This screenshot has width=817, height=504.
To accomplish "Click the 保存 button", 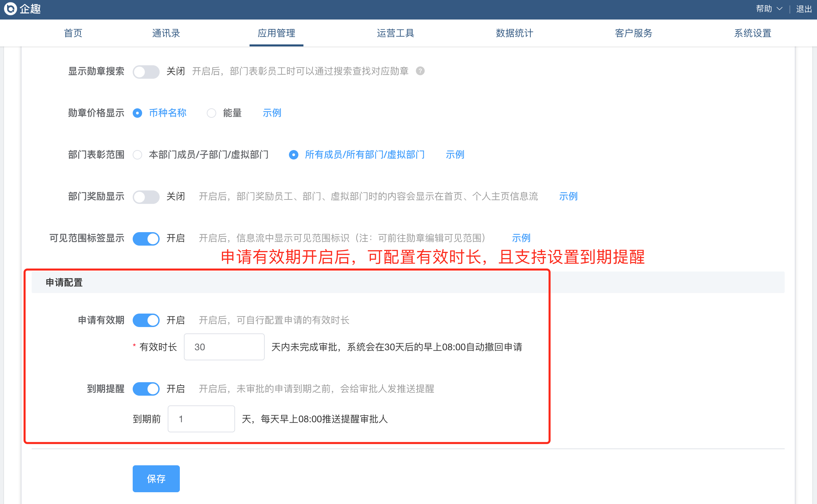I will pos(156,478).
